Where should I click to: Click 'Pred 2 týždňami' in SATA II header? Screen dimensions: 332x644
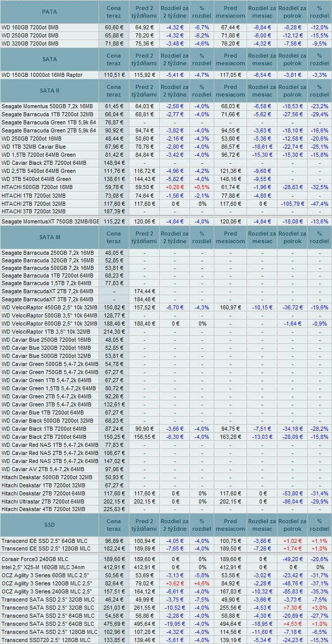click(x=145, y=90)
